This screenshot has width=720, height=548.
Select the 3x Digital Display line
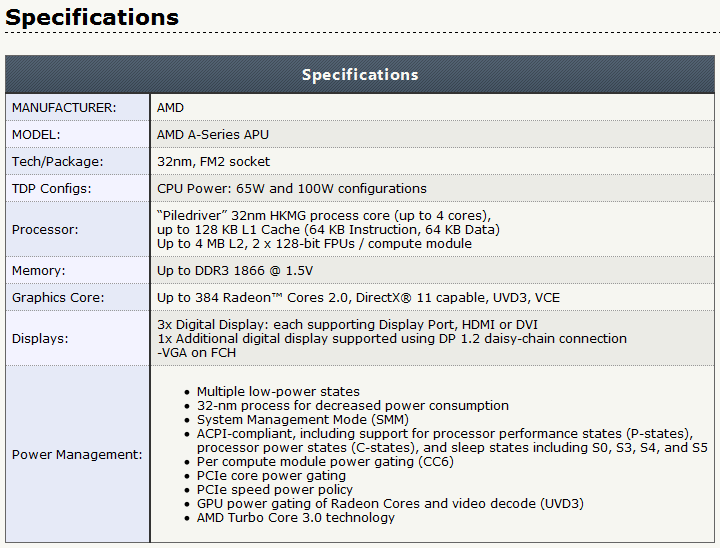pyautogui.click(x=347, y=325)
